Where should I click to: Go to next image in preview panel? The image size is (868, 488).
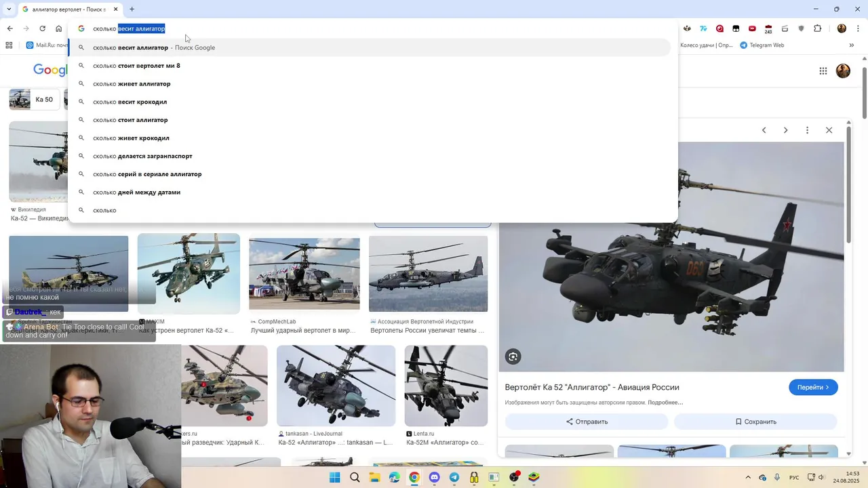[785, 130]
